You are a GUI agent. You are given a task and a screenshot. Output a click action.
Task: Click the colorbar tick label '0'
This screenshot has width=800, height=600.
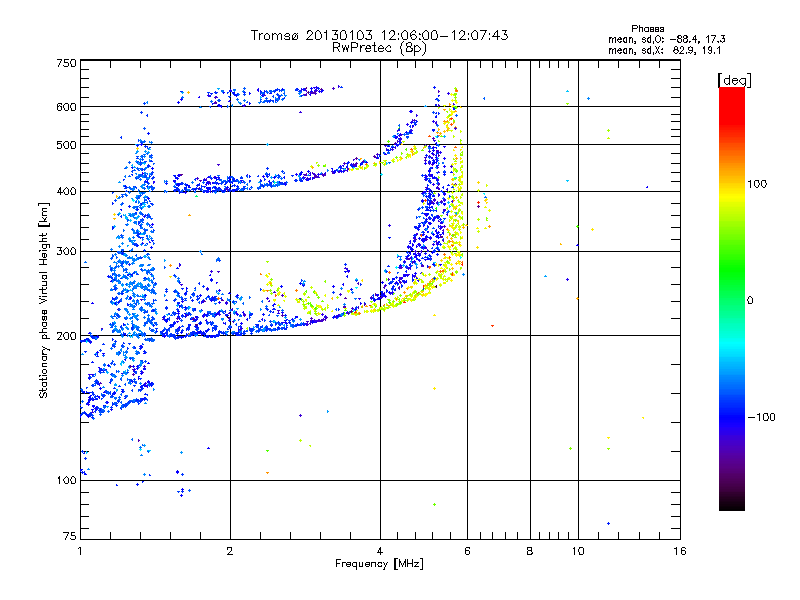pyautogui.click(x=750, y=301)
